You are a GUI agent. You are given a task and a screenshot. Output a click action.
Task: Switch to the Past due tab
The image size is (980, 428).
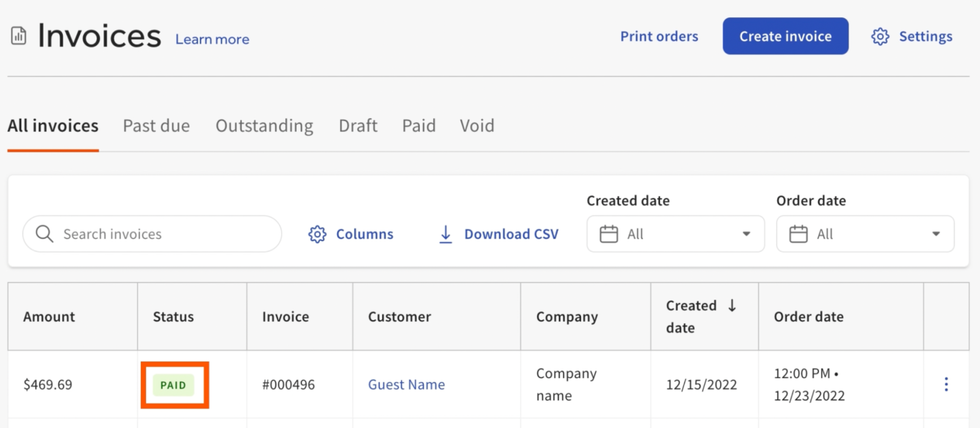pyautogui.click(x=156, y=126)
